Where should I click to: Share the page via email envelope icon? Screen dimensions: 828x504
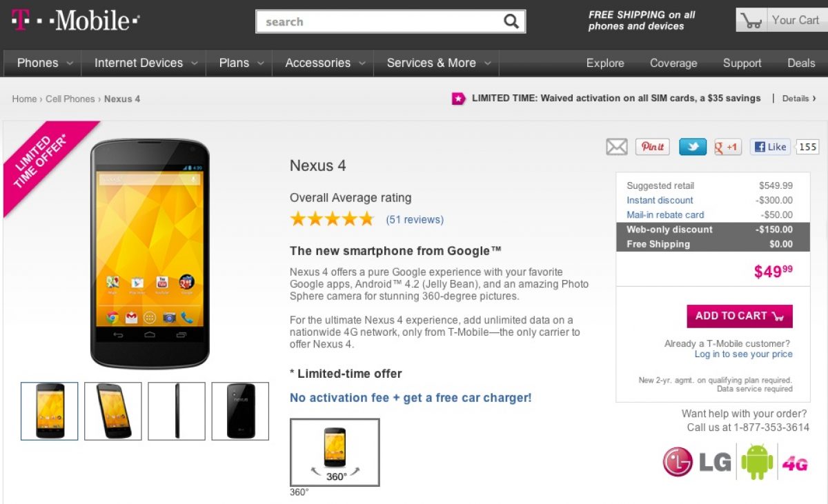[617, 147]
